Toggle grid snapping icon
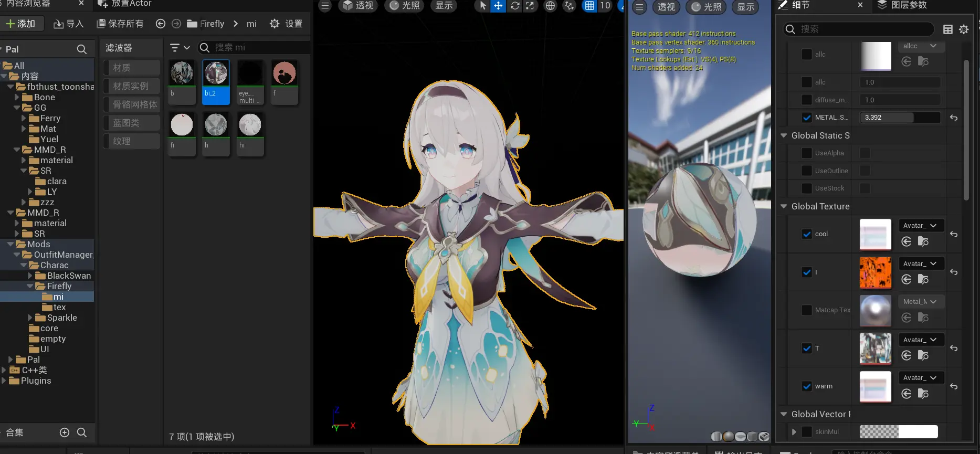 pos(590,6)
